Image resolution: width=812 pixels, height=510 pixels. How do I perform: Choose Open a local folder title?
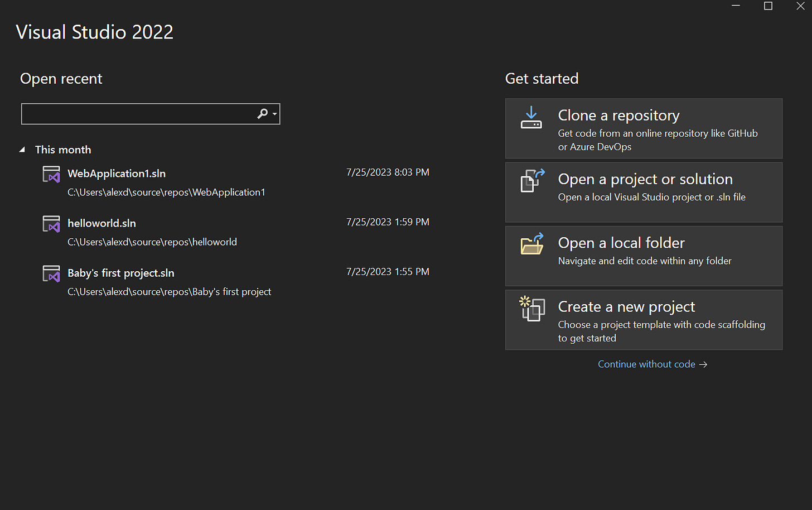tap(621, 243)
